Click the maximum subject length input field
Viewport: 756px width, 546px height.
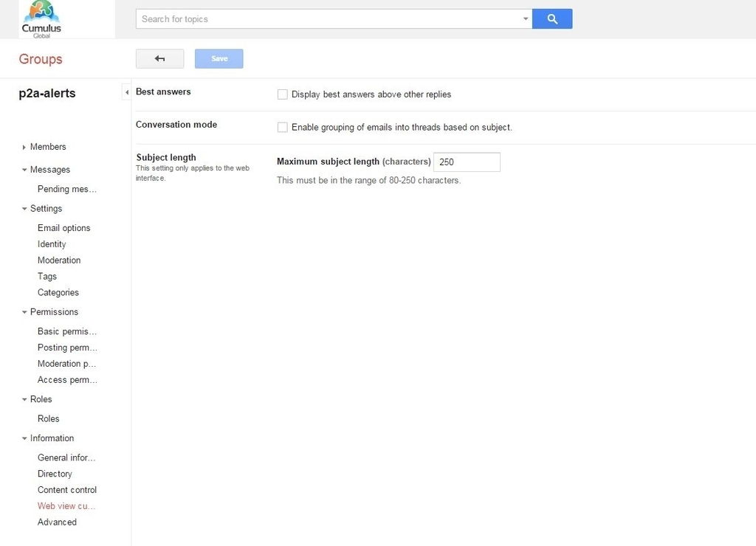click(x=467, y=161)
